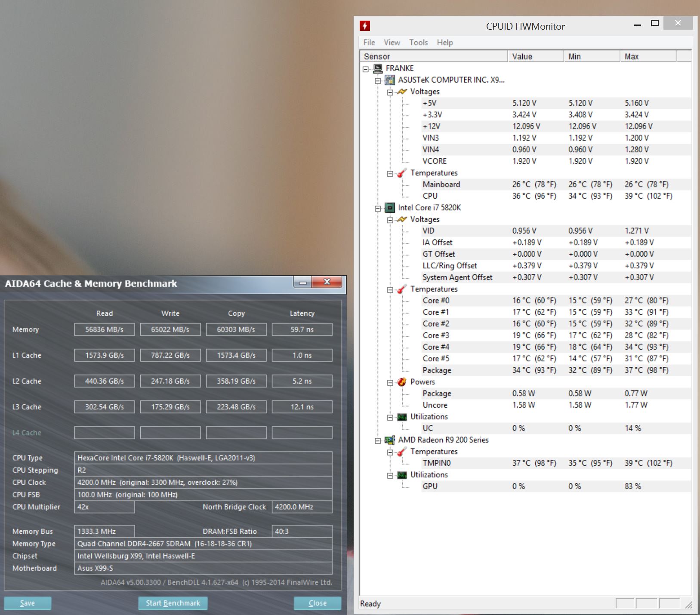Click the Start Benchmark button
Screen dimensions: 700x615
tap(173, 603)
